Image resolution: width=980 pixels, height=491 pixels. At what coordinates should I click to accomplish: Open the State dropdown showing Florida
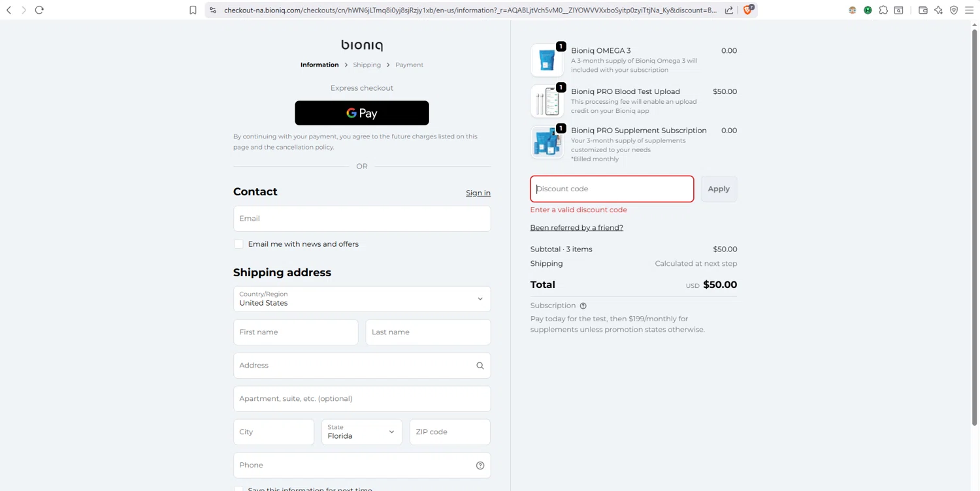362,432
